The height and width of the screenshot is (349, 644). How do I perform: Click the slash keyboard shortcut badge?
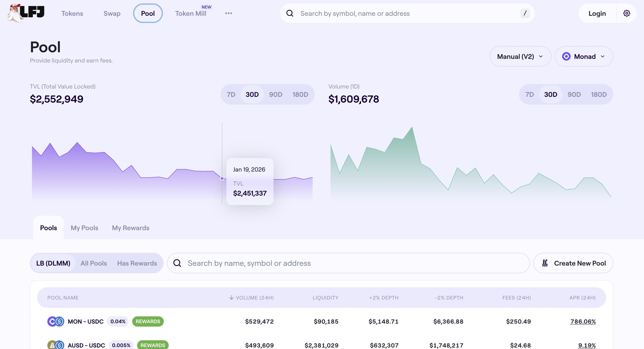(525, 13)
